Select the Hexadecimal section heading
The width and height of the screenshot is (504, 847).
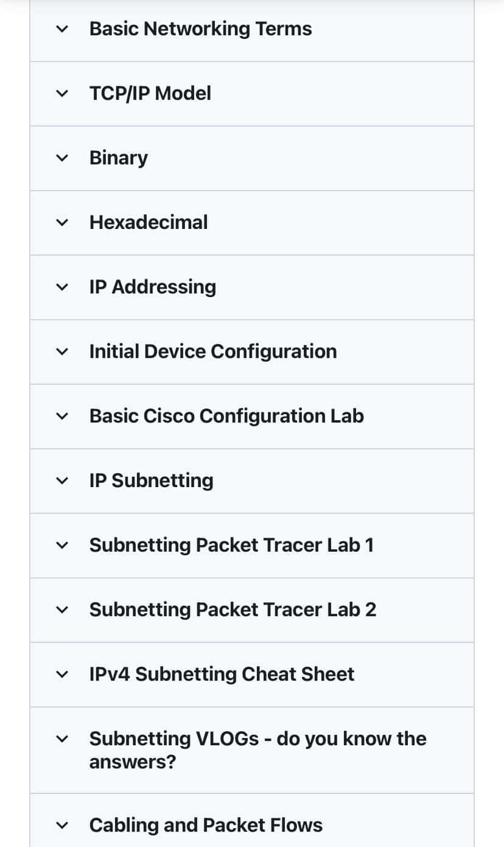[x=149, y=222]
